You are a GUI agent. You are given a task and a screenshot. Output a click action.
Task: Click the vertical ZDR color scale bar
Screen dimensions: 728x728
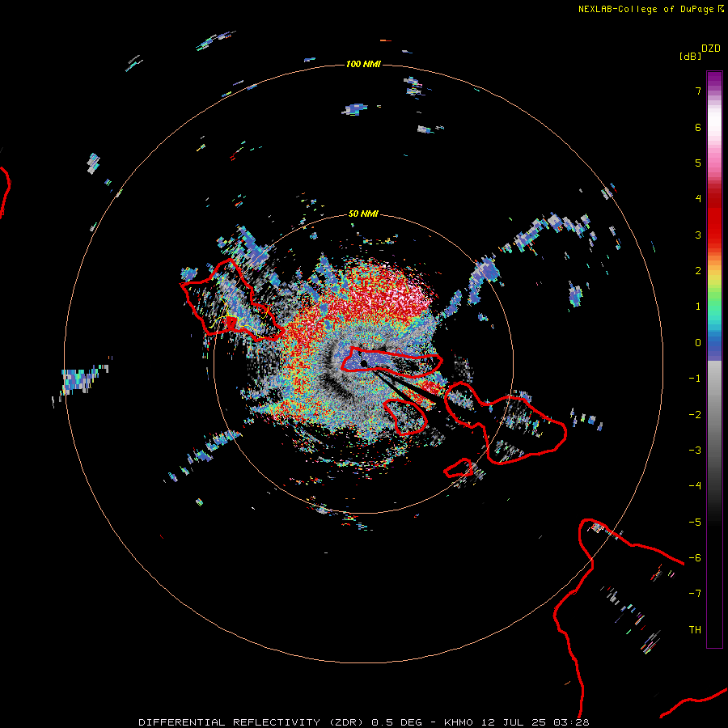(714, 359)
